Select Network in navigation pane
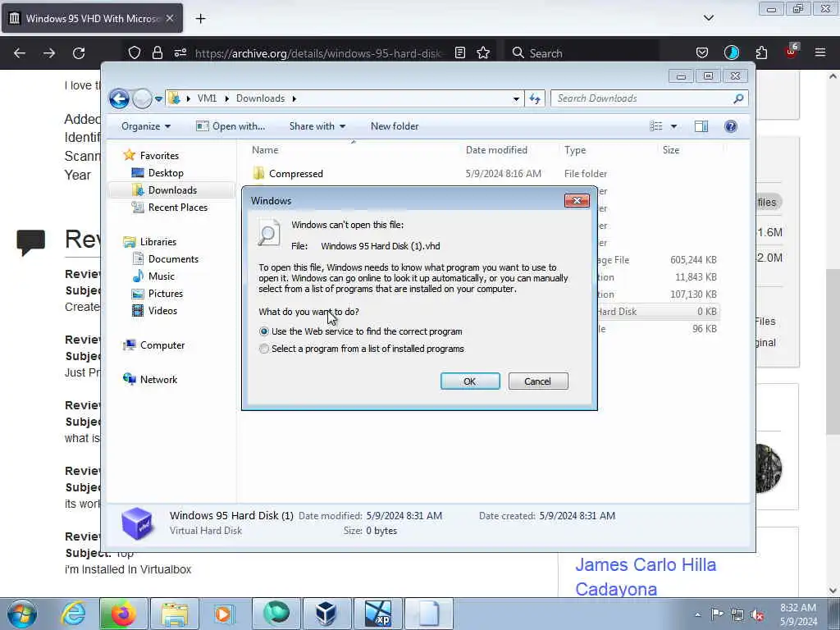The height and width of the screenshot is (630, 840). click(x=158, y=379)
